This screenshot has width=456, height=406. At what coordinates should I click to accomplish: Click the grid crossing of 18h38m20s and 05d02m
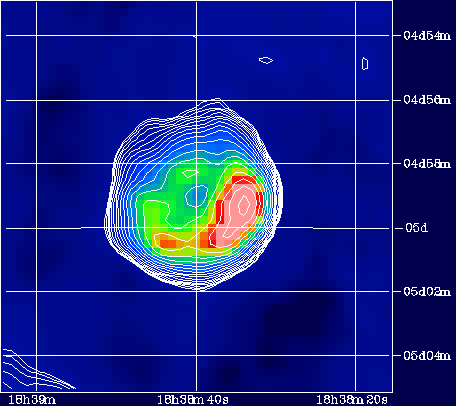click(x=355, y=292)
